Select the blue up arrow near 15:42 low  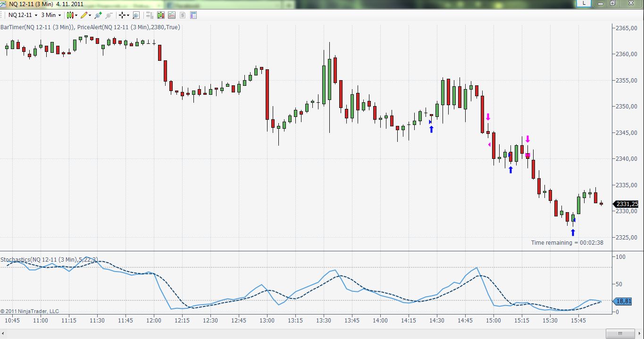coord(573,232)
